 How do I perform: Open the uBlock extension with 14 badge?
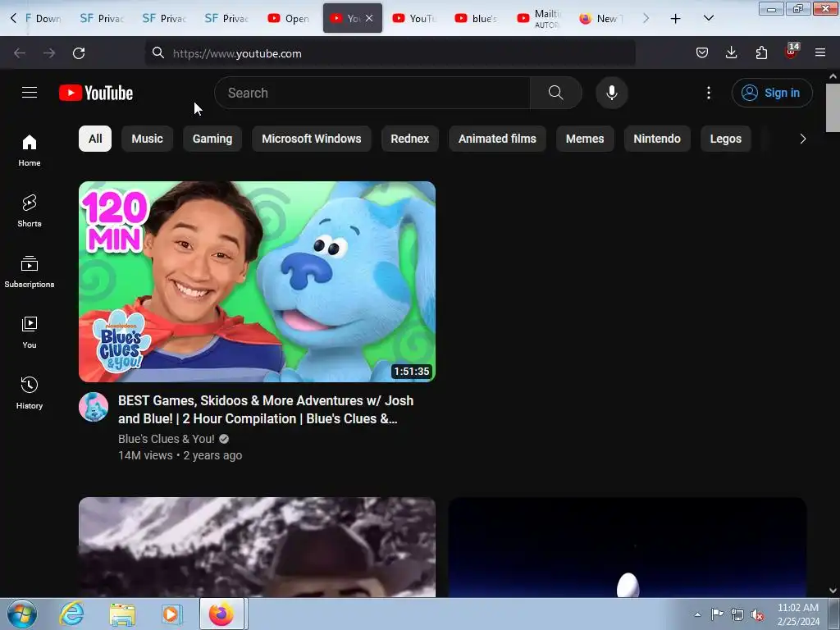tap(792, 52)
